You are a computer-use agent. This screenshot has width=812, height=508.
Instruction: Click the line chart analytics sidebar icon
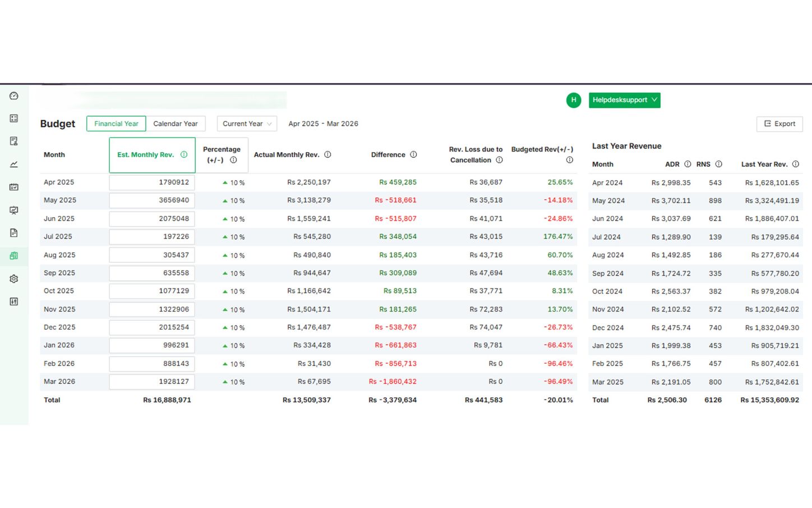coord(14,164)
